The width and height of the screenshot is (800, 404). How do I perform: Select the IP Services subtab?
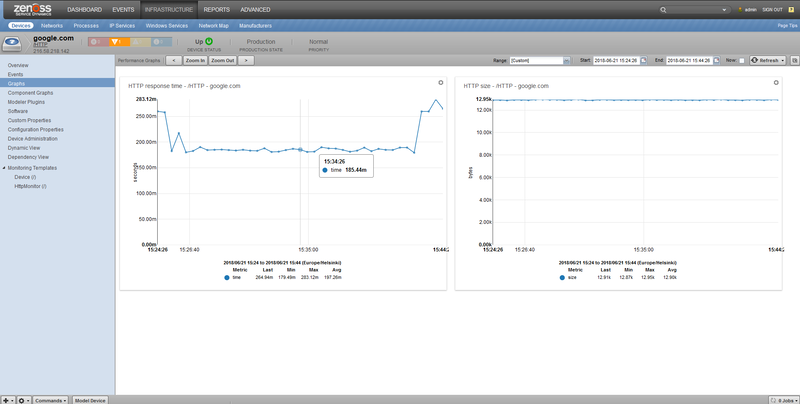(122, 26)
